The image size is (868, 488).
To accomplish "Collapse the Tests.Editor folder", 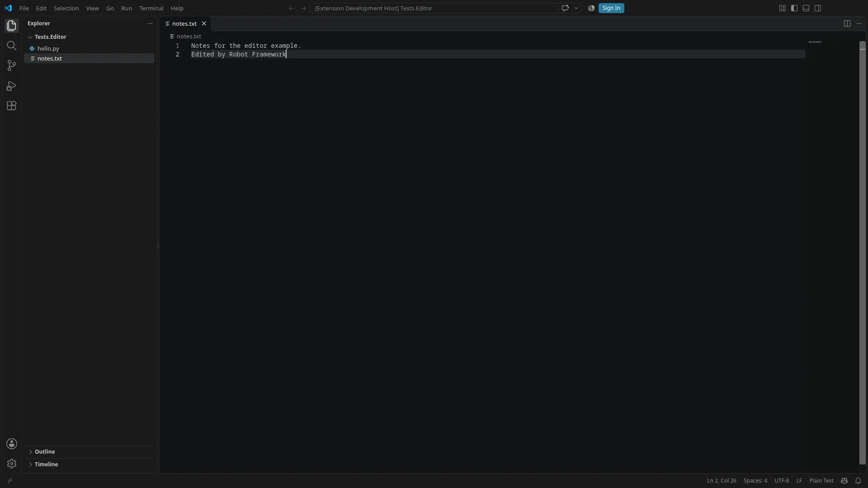I will (x=90, y=37).
